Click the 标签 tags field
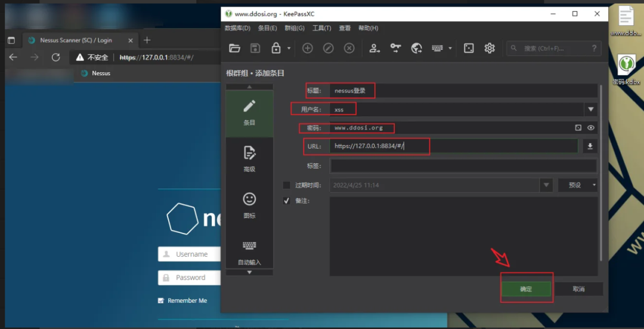This screenshot has height=329, width=644. (x=463, y=166)
